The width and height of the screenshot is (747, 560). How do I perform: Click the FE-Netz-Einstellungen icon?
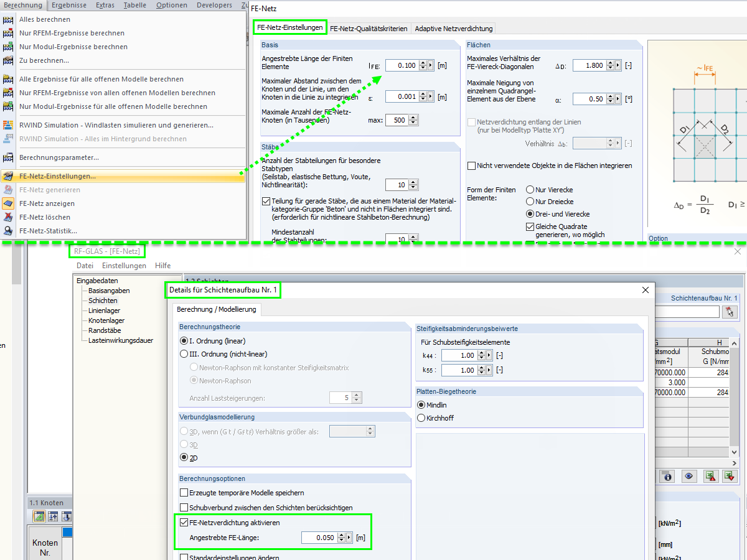point(8,176)
